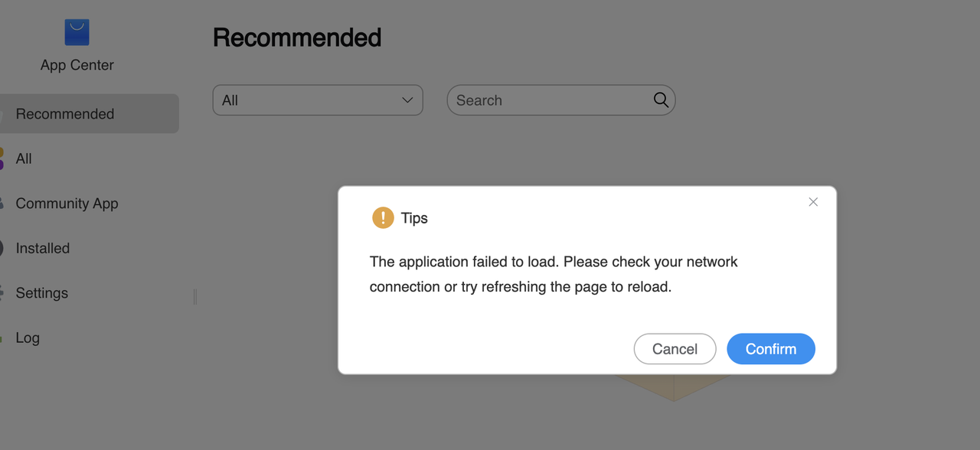This screenshot has height=450, width=980.
Task: Click the orange exclamation warning icon
Action: click(383, 218)
